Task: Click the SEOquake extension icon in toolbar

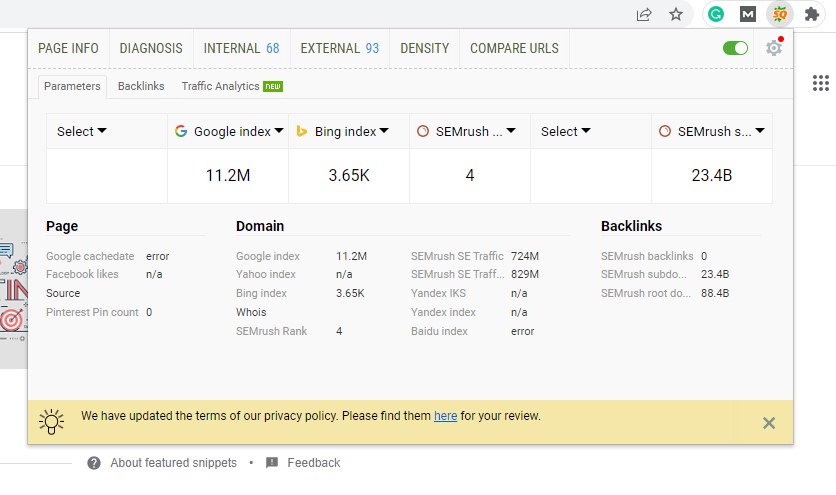Action: [779, 14]
